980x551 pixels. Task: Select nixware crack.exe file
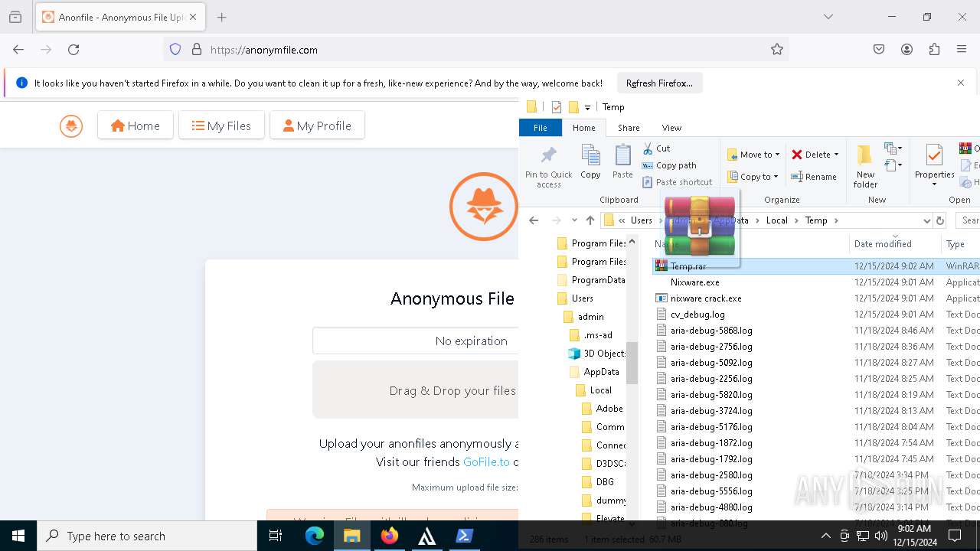tap(705, 298)
